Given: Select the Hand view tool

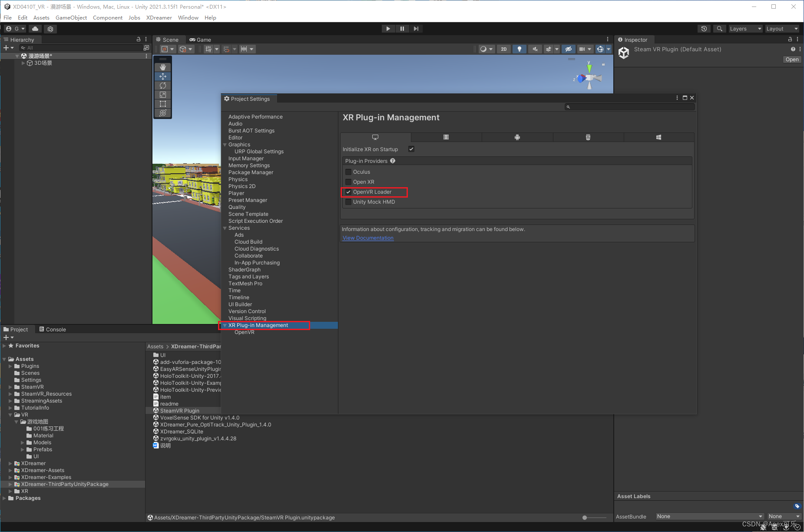Looking at the screenshot, I should tap(163, 67).
